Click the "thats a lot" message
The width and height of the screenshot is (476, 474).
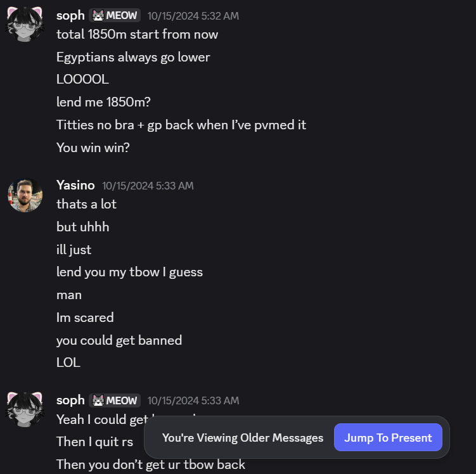coord(86,204)
